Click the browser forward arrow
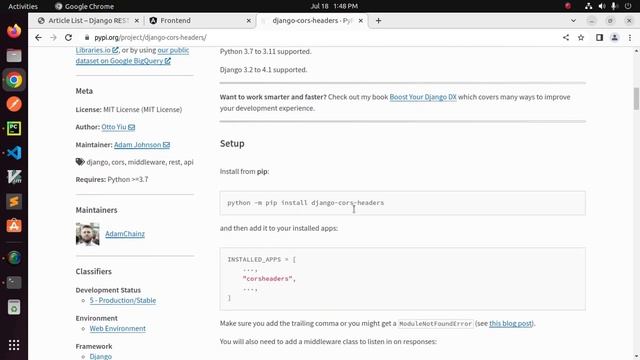Viewport: 640px width, 360px height. coord(53,38)
